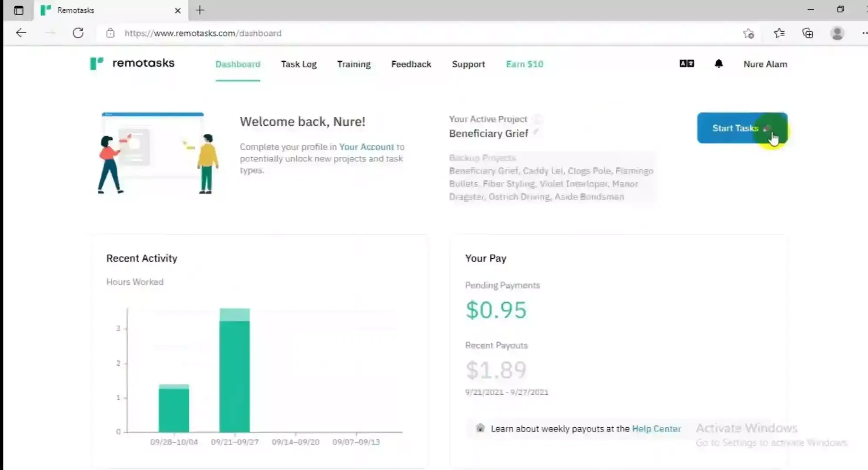Open the browser Collections icon
Image resolution: width=868 pixels, height=470 pixels.
point(808,33)
